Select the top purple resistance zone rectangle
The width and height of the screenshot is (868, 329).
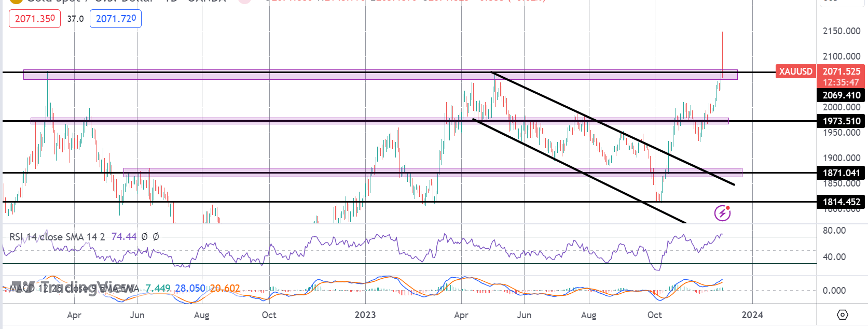380,75
